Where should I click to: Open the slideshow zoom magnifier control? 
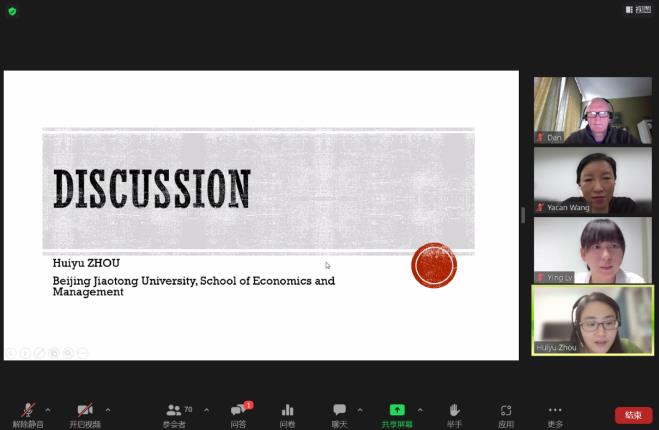[69, 353]
